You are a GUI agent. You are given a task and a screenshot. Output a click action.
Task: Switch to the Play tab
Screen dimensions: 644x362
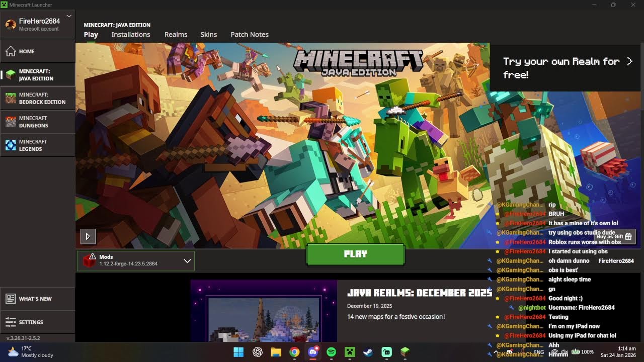tap(91, 35)
